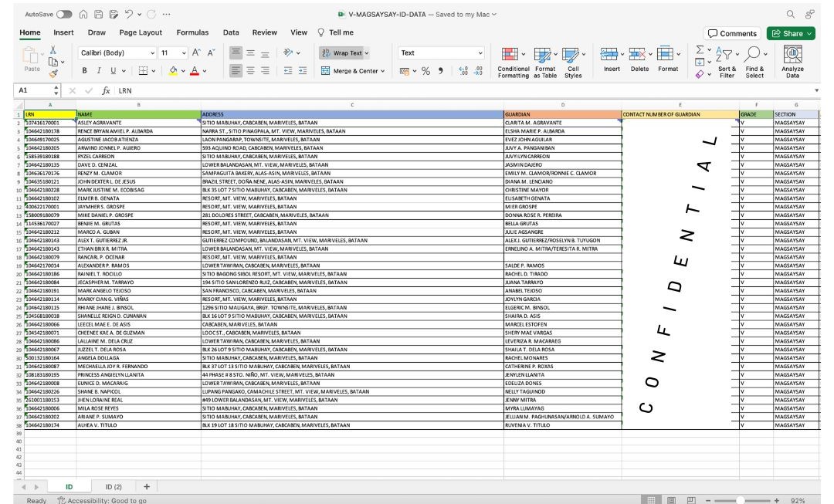Click the Comma Style icon
This screenshot has height=504, width=834.
440,71
